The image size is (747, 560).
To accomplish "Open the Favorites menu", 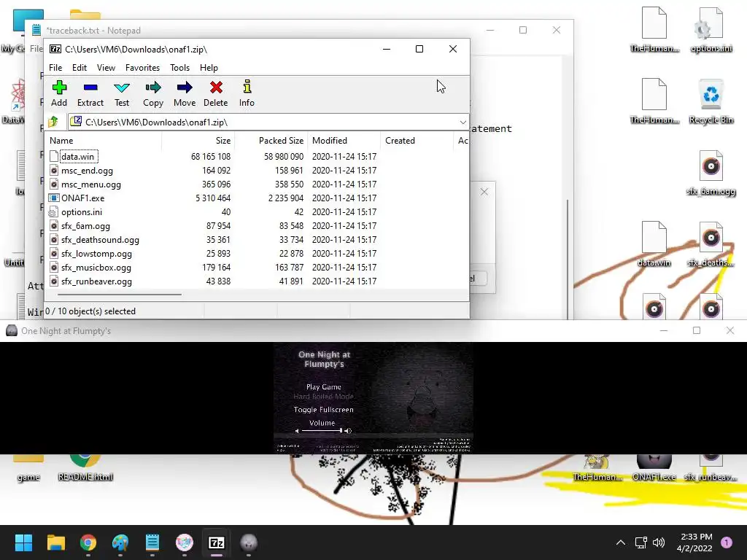I will click(142, 68).
